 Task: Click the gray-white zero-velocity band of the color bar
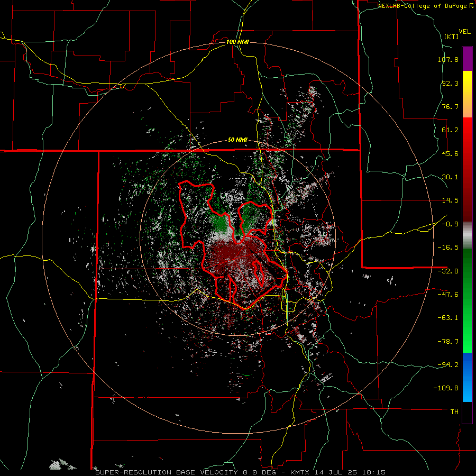pyautogui.click(x=467, y=235)
